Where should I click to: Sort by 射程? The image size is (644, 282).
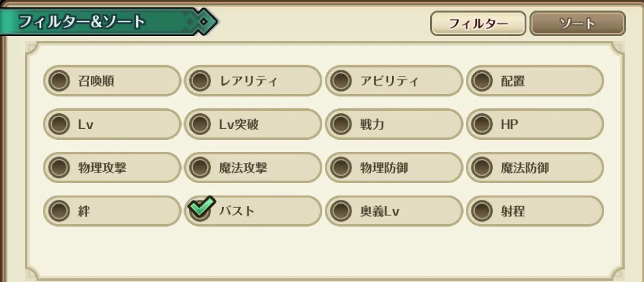(534, 211)
